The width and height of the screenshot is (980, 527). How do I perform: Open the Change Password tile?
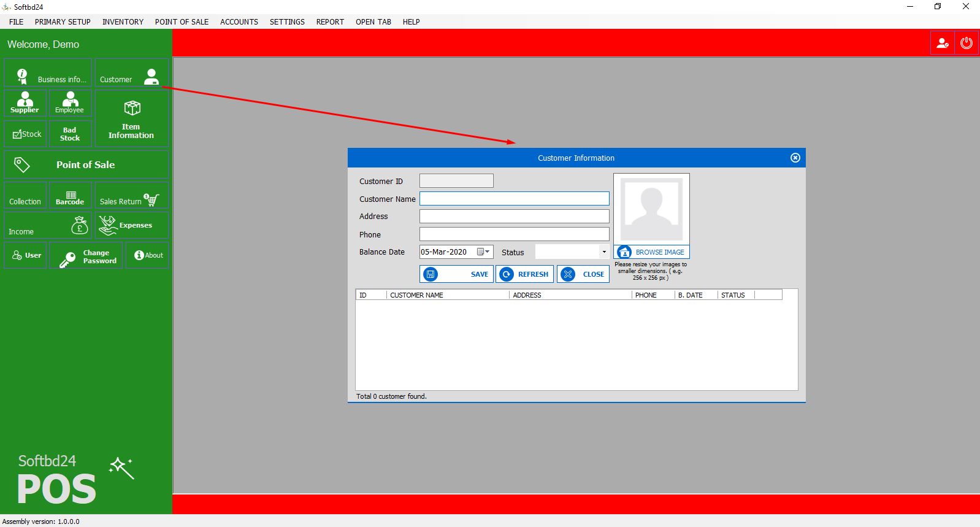(86, 255)
